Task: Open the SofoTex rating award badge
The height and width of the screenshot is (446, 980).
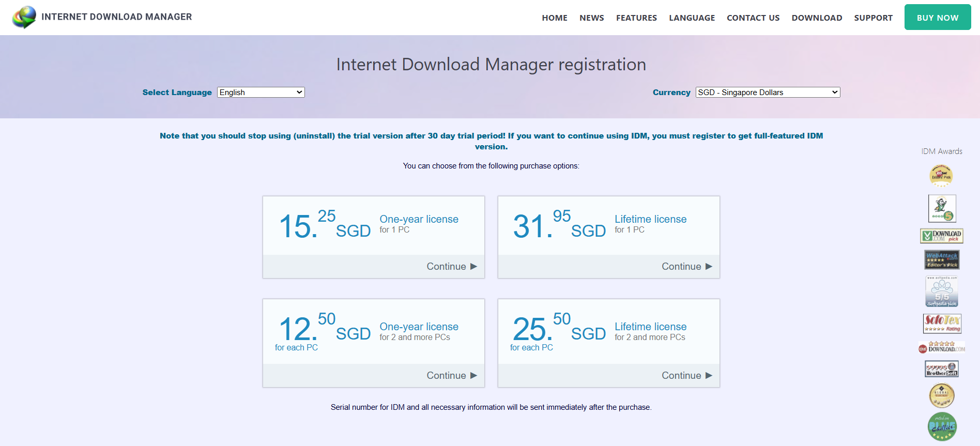Action: 942,324
